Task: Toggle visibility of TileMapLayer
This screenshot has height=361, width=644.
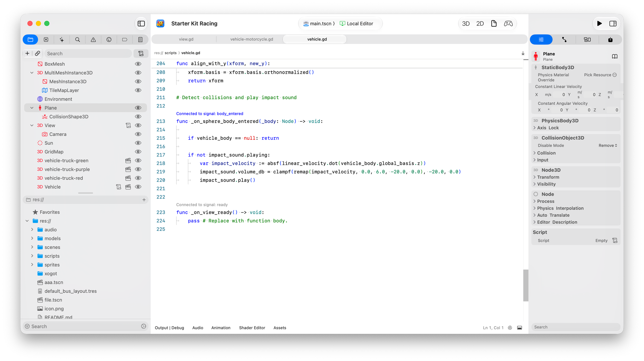Action: click(x=138, y=90)
